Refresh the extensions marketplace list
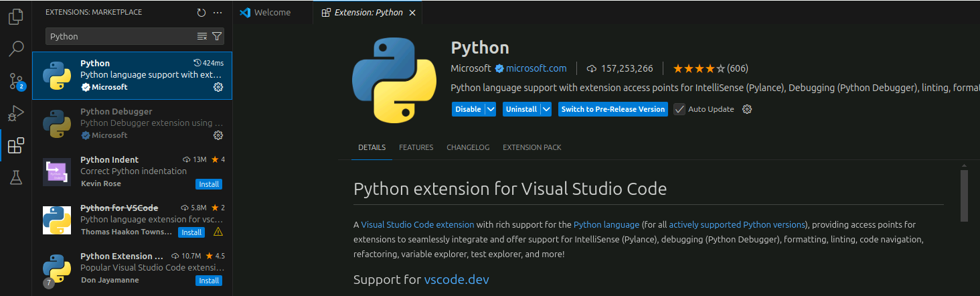The width and height of the screenshot is (980, 296). (x=201, y=12)
